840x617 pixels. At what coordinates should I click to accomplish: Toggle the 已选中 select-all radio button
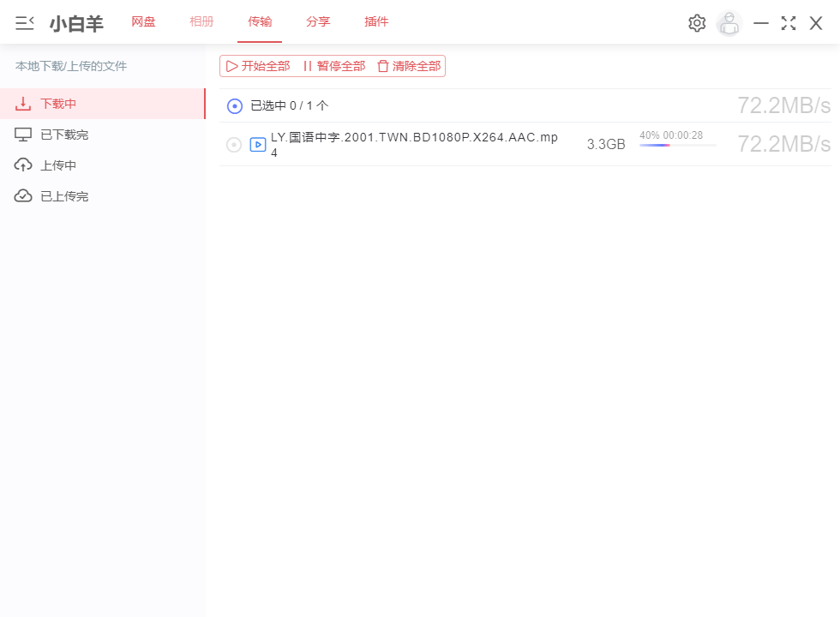point(234,105)
